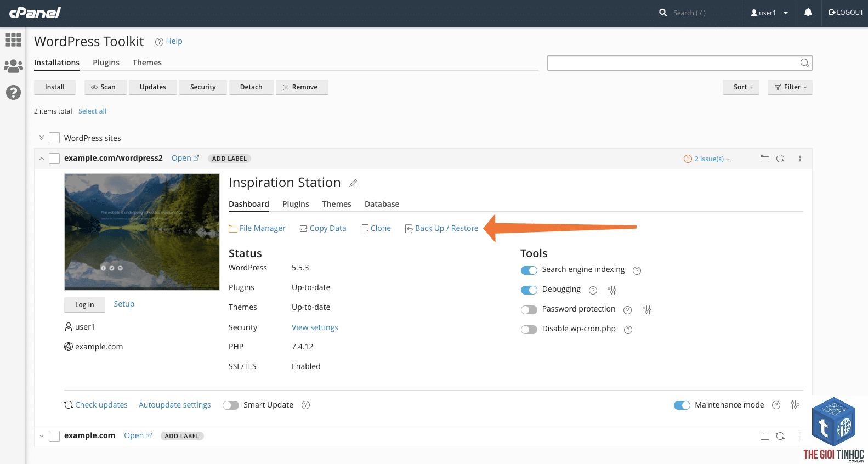Show help for Password protection
Viewport: 868px width, 464px height.
click(628, 310)
